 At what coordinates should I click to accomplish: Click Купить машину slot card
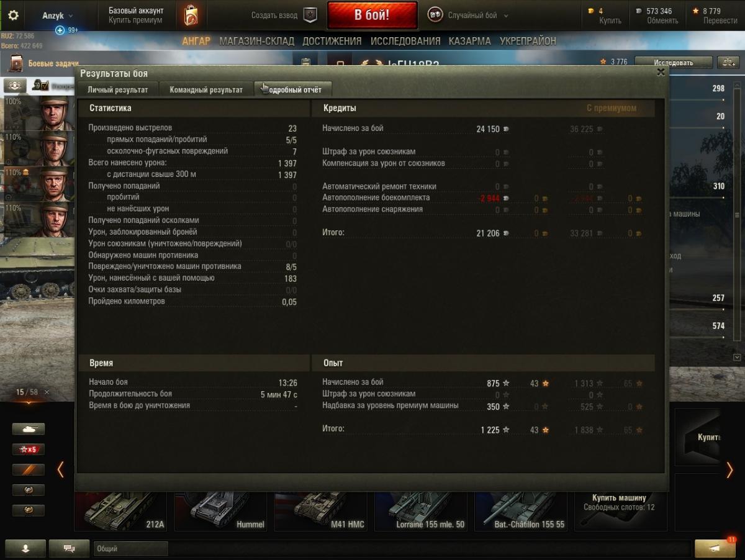pos(621,510)
